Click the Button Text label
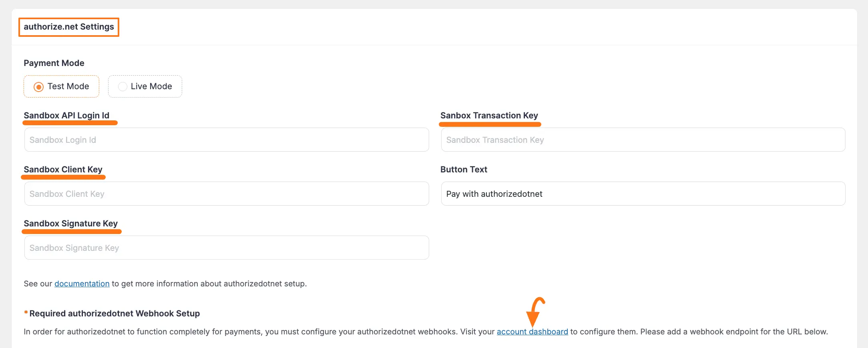The height and width of the screenshot is (348, 868). coord(464,170)
